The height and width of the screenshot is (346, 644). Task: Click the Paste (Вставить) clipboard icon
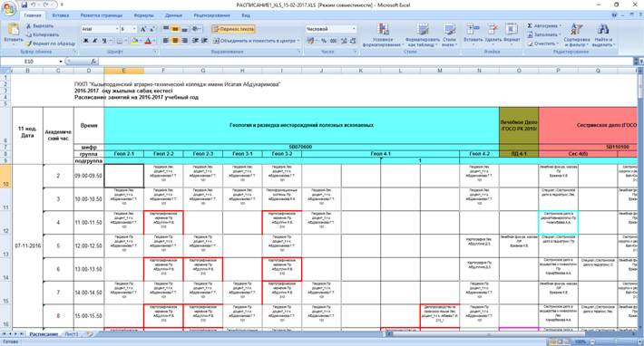tap(13, 30)
